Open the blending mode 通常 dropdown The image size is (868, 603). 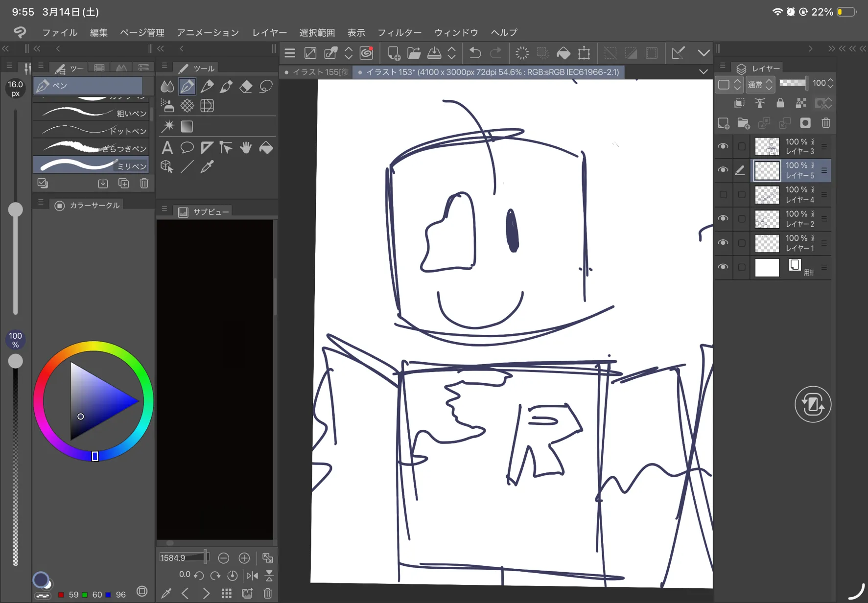point(759,84)
